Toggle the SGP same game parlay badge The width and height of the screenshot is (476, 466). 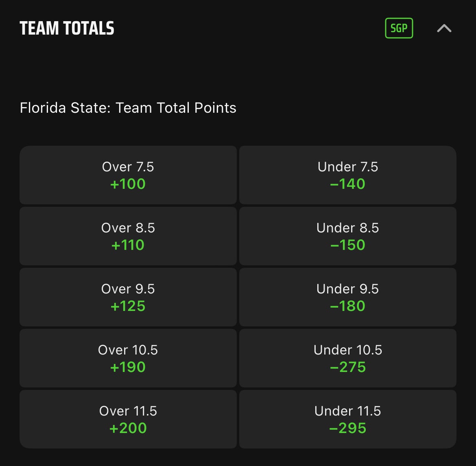coord(399,28)
